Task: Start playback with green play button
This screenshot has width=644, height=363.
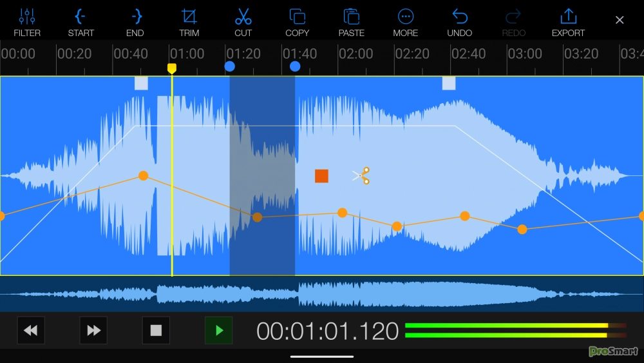Action: (219, 331)
